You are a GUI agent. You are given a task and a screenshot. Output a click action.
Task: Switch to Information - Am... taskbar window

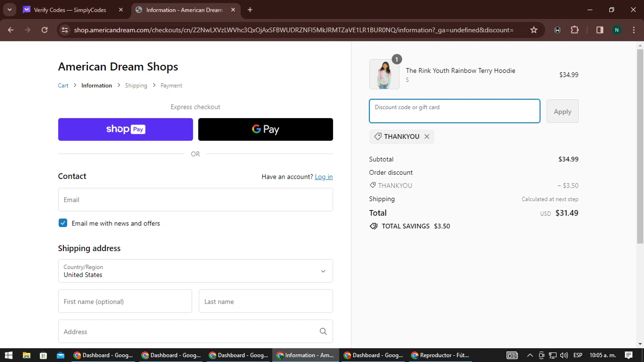[305, 355]
